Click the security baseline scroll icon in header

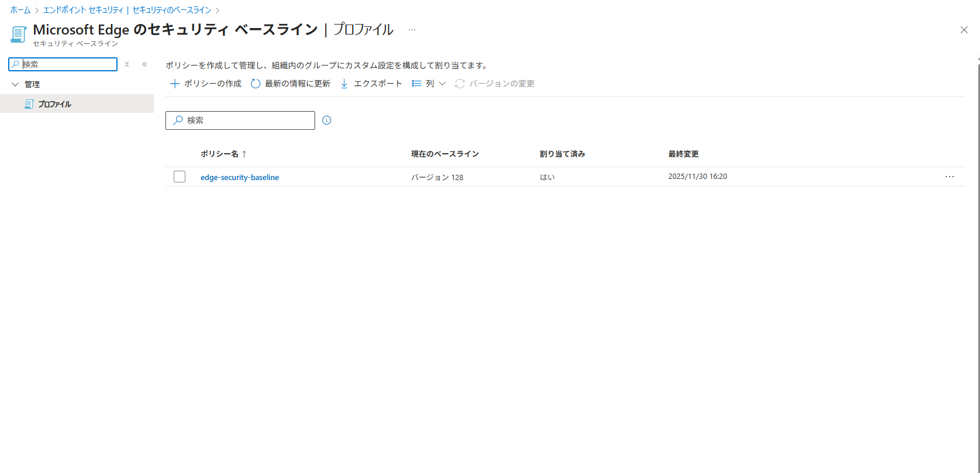[x=19, y=34]
